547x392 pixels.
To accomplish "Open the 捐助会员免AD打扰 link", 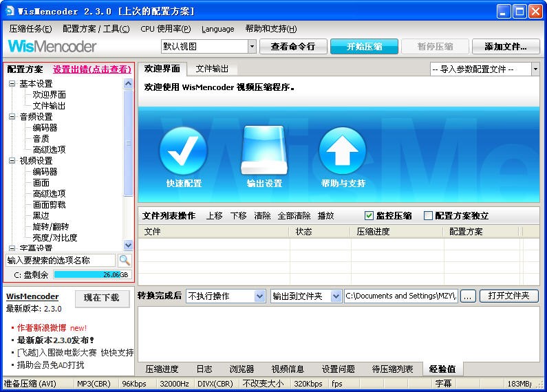I will tap(51, 365).
